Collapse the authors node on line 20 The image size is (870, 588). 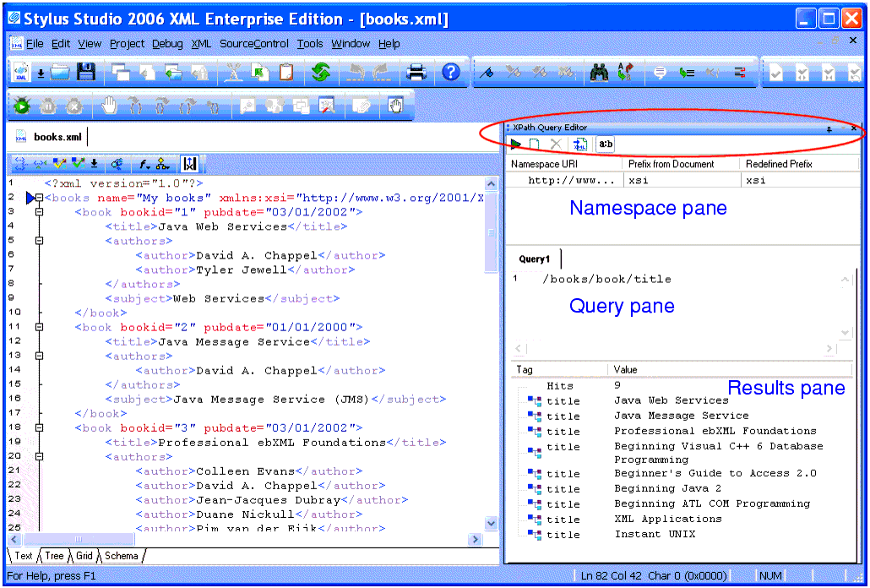[39, 456]
